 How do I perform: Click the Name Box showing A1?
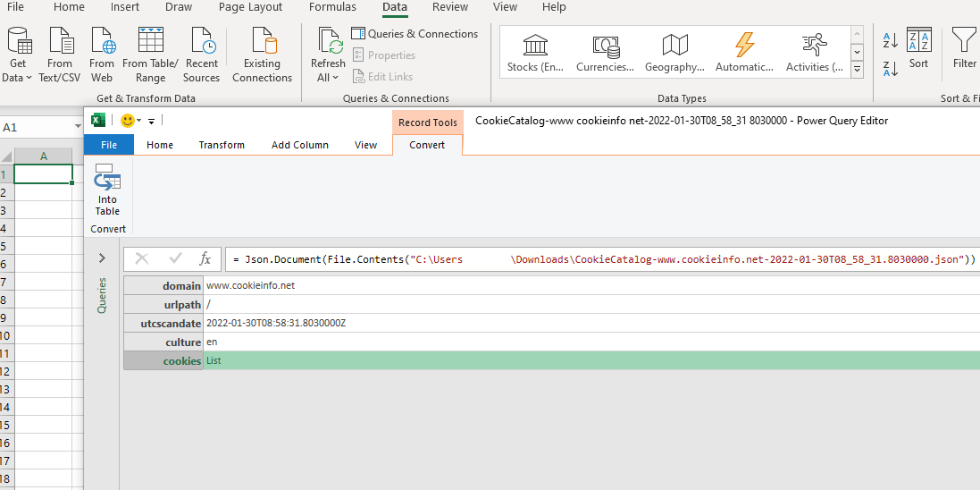point(37,127)
